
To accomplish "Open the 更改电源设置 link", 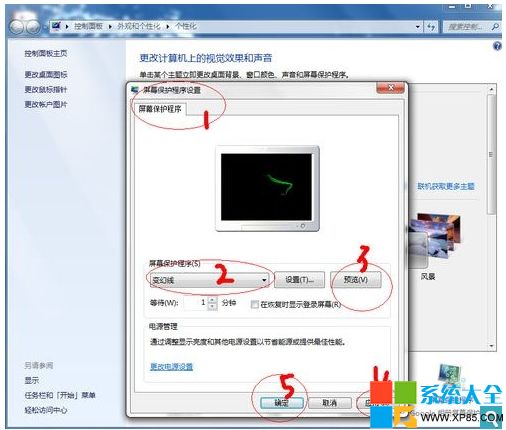I will (171, 367).
